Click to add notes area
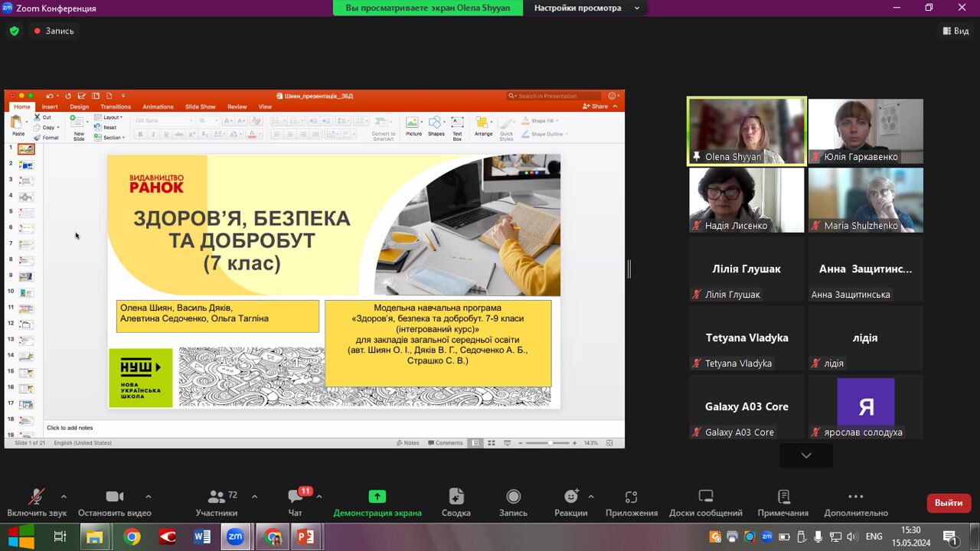Image resolution: width=980 pixels, height=551 pixels. pos(334,428)
